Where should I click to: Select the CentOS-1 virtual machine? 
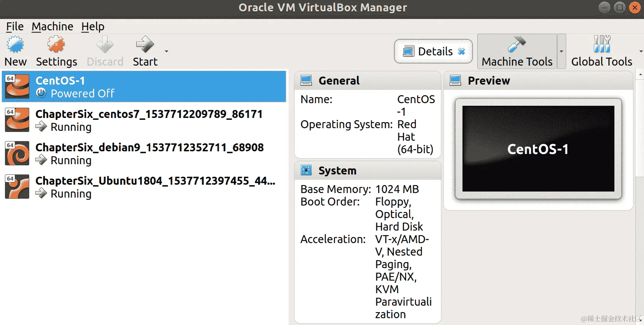tap(144, 86)
